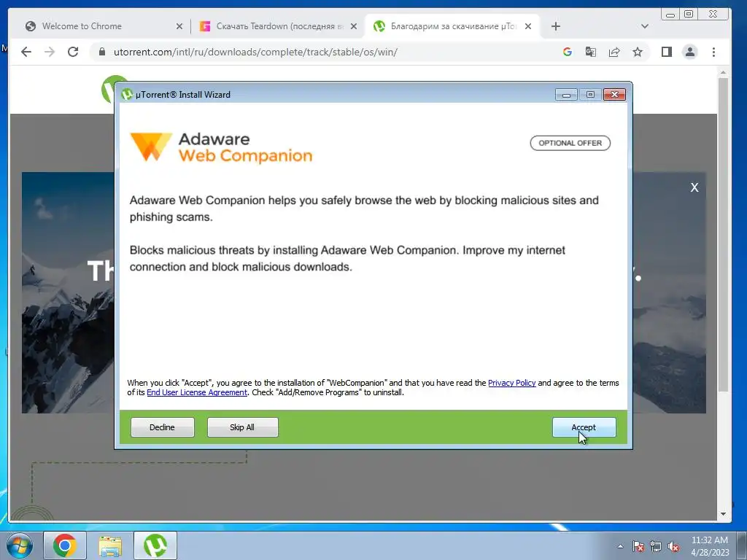
Task: Switch to the Welcome to Chrome tab
Action: 104,26
